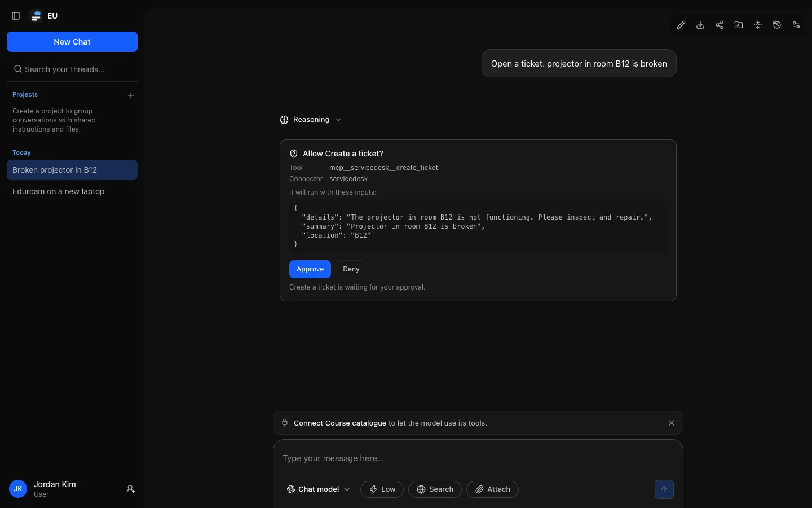Open chat settings sliders icon
This screenshot has height=508, width=812.
[796, 25]
